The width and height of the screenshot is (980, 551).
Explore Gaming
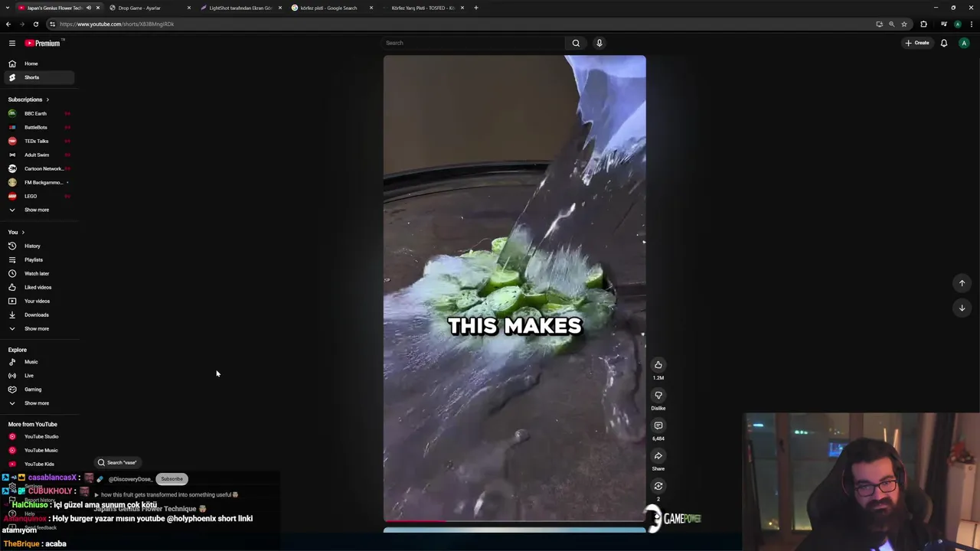coord(38,390)
